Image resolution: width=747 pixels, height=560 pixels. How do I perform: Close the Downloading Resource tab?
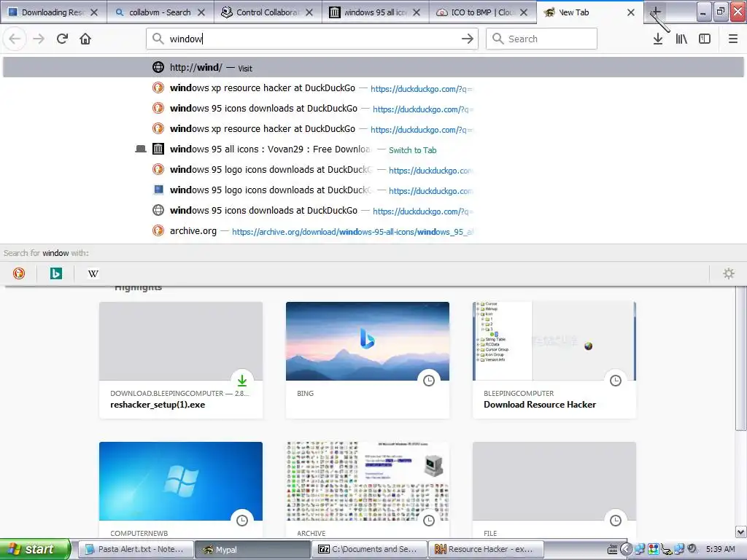tap(94, 12)
